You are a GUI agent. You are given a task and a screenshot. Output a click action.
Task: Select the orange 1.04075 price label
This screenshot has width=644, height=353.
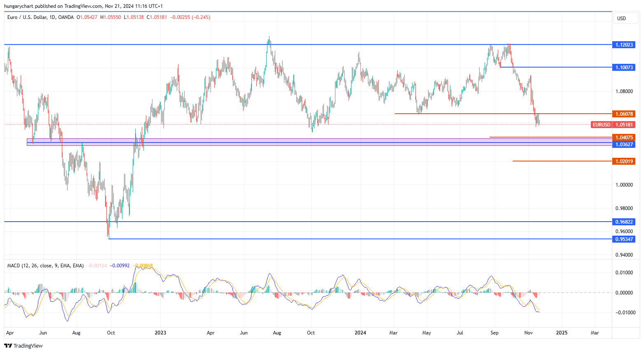pyautogui.click(x=624, y=137)
